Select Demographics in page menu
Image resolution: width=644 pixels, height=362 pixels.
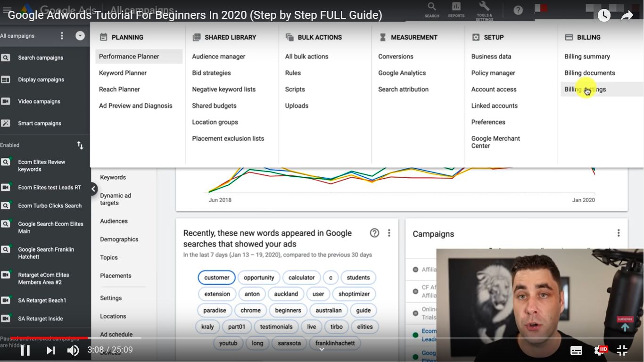point(119,239)
